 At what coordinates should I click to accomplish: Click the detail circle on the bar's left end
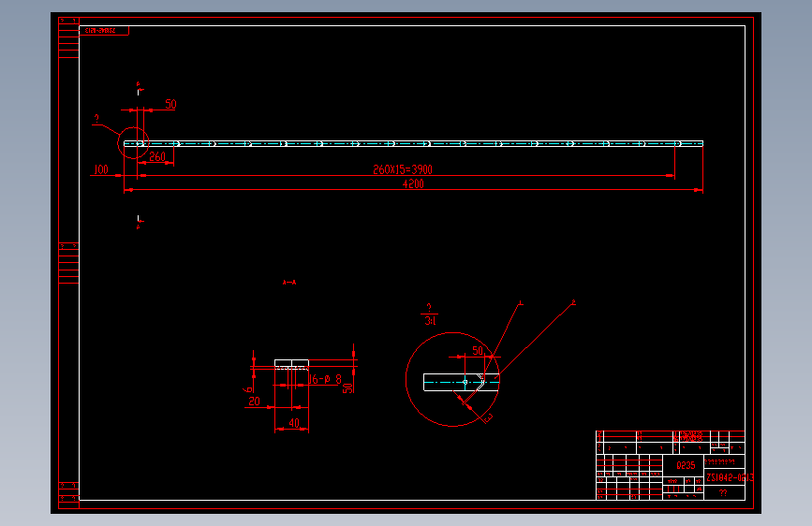[x=134, y=143]
